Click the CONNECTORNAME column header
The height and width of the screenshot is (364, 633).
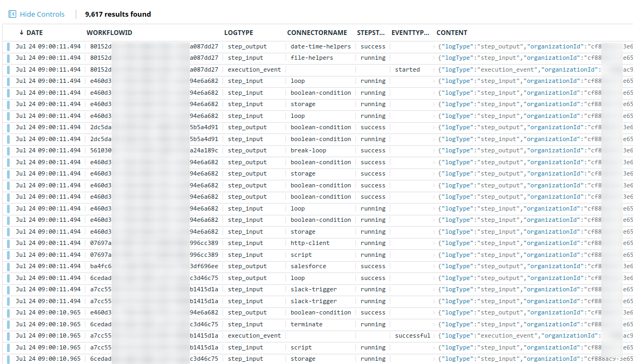(317, 33)
